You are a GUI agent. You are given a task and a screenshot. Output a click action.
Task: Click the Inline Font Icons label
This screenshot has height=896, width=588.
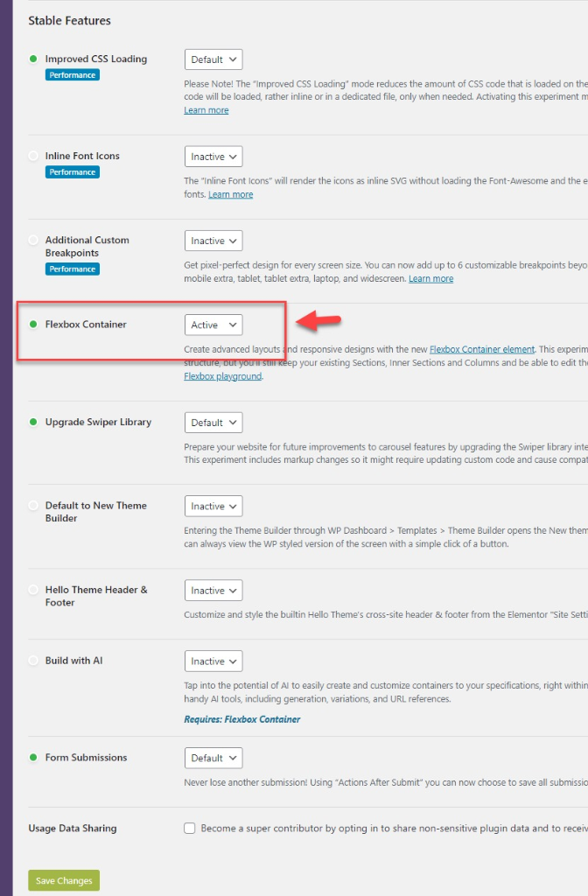(82, 156)
